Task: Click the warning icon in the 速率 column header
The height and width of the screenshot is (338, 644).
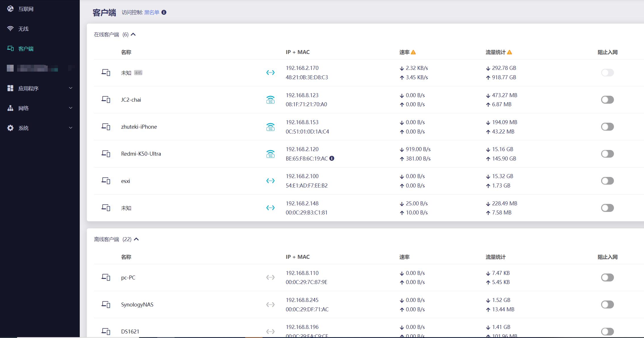Action: click(x=414, y=52)
